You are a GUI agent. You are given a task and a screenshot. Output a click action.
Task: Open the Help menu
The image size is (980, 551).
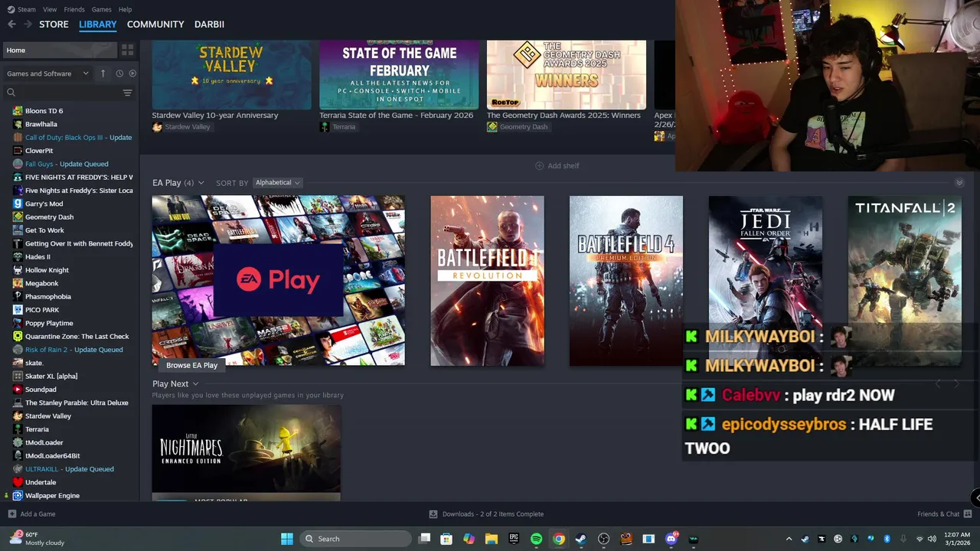tap(126, 9)
